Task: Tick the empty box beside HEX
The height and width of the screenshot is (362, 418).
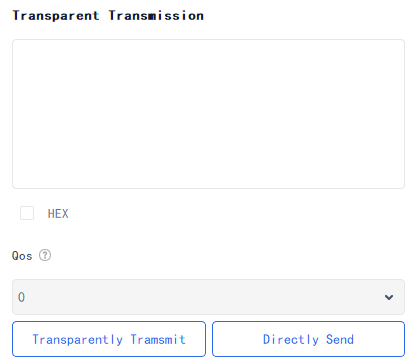Action: coord(27,213)
